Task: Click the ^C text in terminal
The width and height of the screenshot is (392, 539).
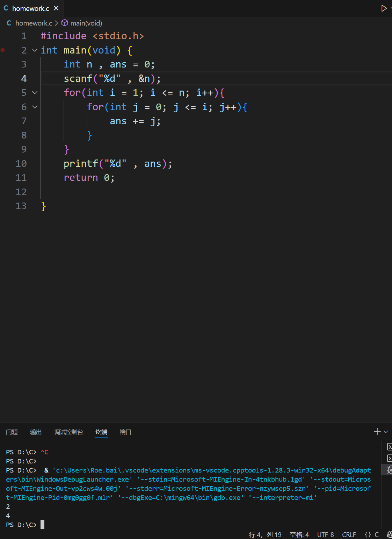Action: (x=45, y=452)
